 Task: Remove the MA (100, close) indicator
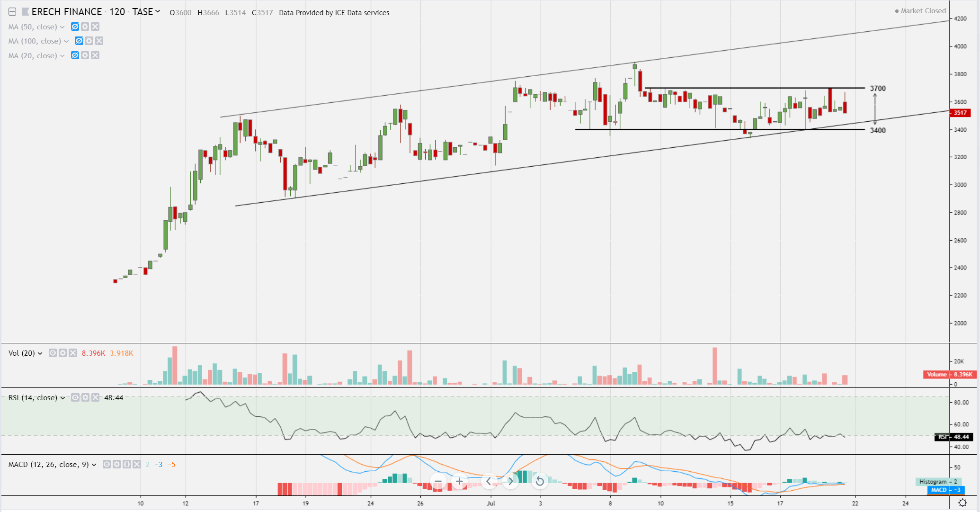coord(99,41)
